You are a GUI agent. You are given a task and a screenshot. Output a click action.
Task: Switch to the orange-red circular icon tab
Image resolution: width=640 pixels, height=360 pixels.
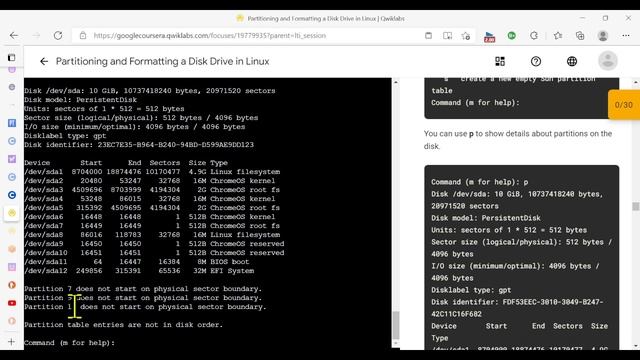[12, 285]
